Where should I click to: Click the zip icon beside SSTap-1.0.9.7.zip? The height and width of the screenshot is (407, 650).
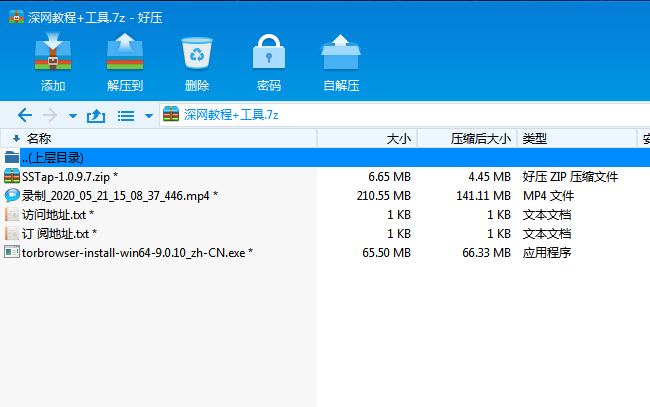(x=12, y=176)
